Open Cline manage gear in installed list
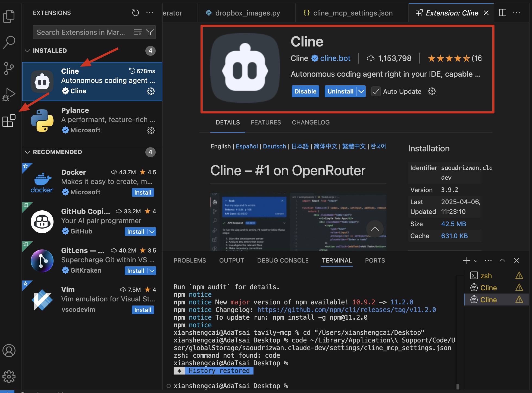The height and width of the screenshot is (393, 532). 151,91
